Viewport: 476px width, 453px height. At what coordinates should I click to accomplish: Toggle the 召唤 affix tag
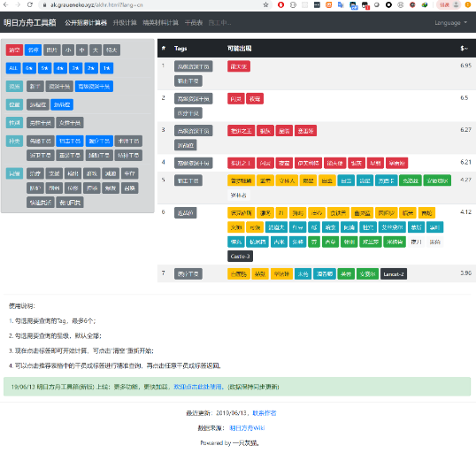[130, 188]
